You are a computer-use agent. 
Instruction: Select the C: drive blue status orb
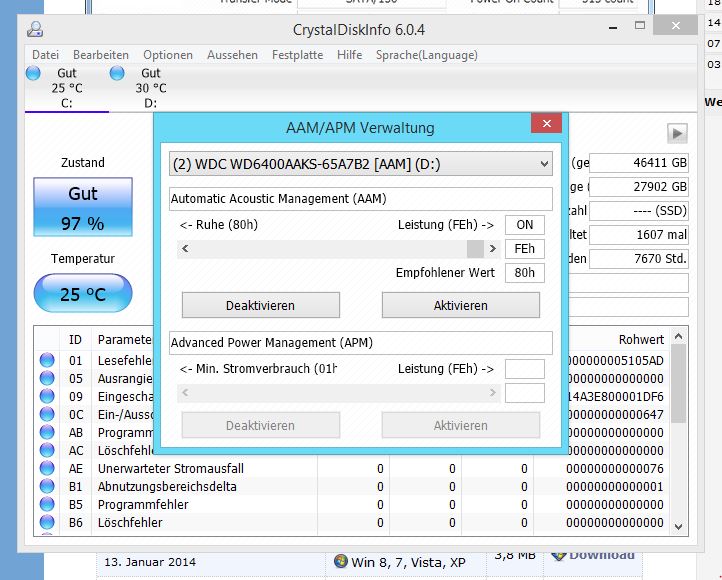tap(33, 73)
